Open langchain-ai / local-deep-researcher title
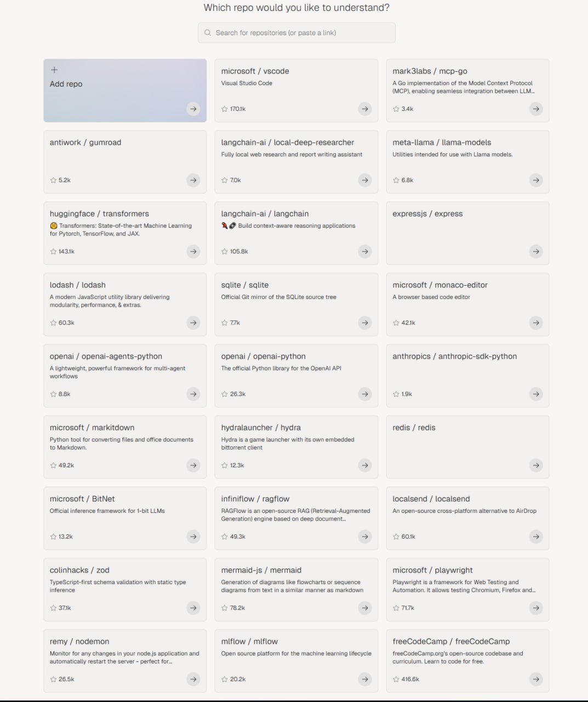588x702 pixels. [x=288, y=143]
